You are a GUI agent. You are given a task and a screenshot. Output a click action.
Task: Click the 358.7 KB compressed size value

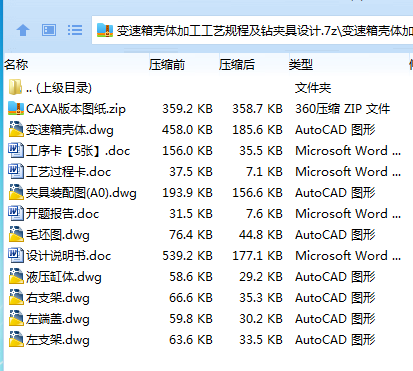point(257,109)
